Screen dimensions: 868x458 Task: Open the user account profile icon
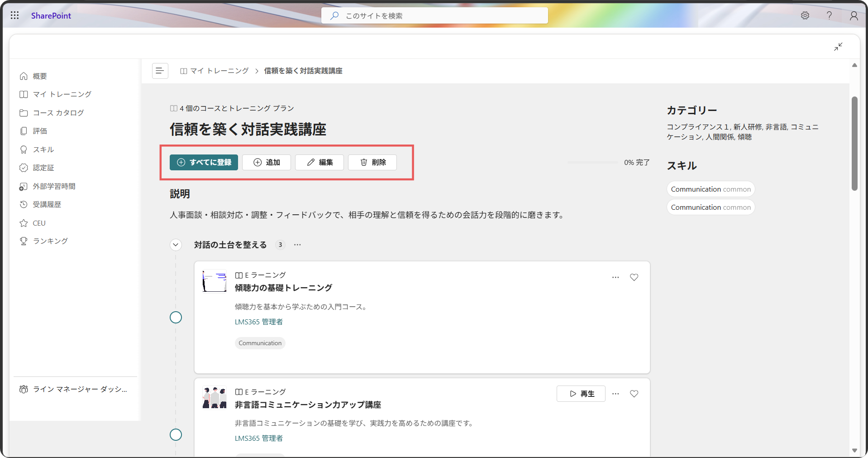tap(854, 15)
